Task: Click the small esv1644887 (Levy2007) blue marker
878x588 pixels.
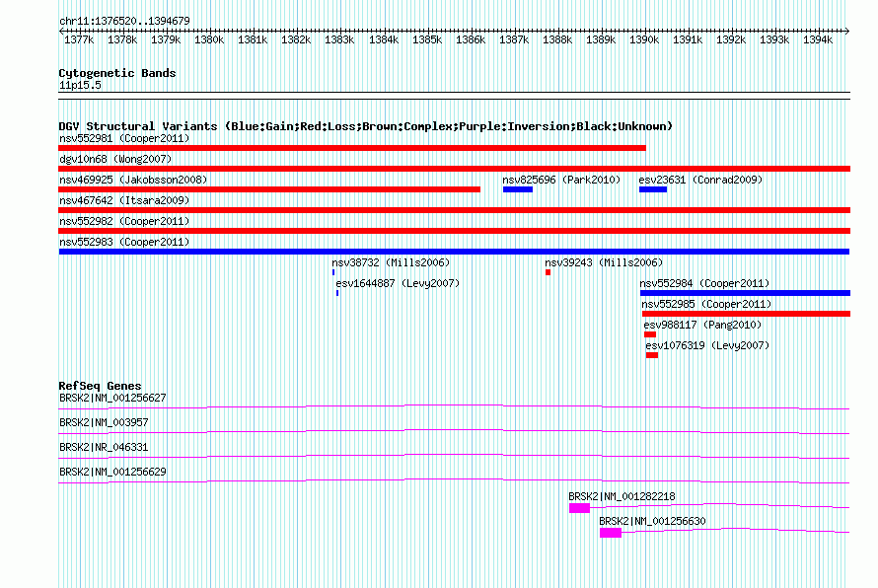Action: (x=337, y=293)
